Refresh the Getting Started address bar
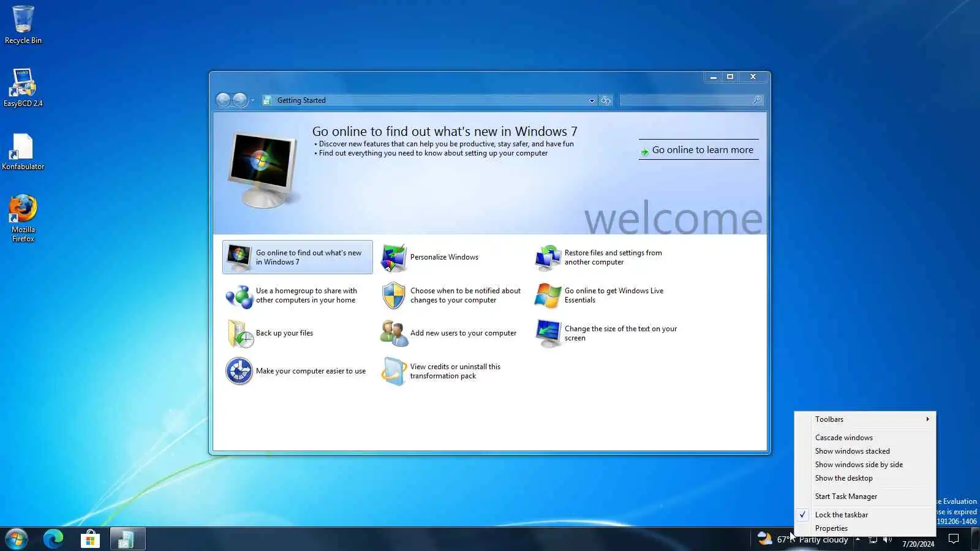 (606, 100)
